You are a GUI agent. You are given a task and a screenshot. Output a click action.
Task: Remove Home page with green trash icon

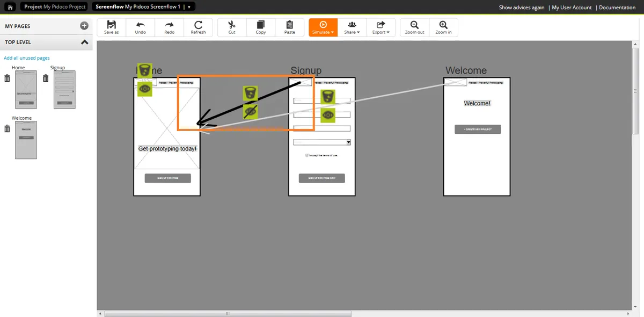144,71
